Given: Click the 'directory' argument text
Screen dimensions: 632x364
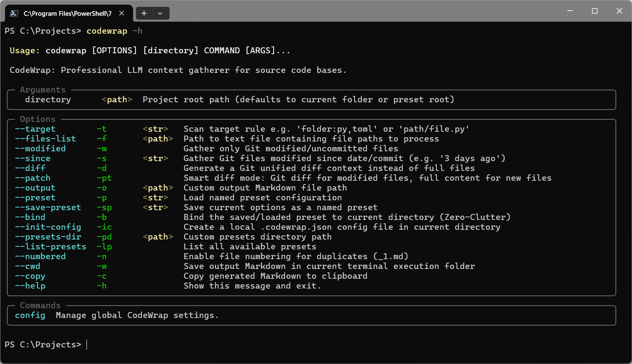Looking at the screenshot, I should (48, 100).
